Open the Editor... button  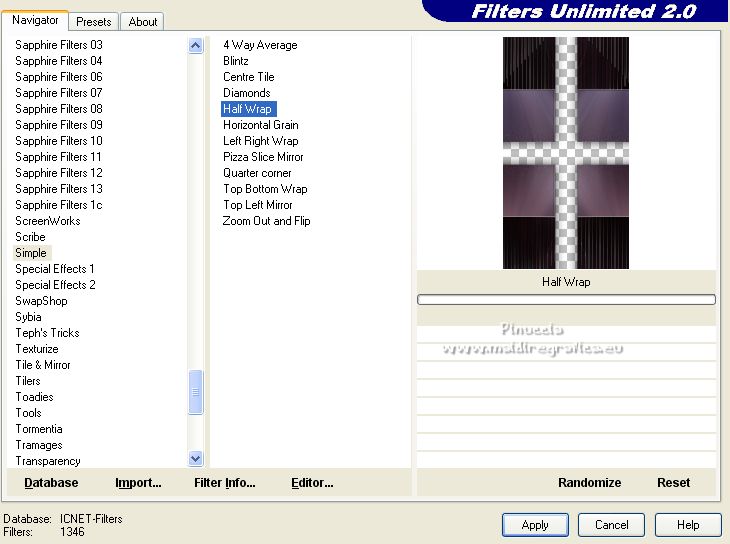312,483
